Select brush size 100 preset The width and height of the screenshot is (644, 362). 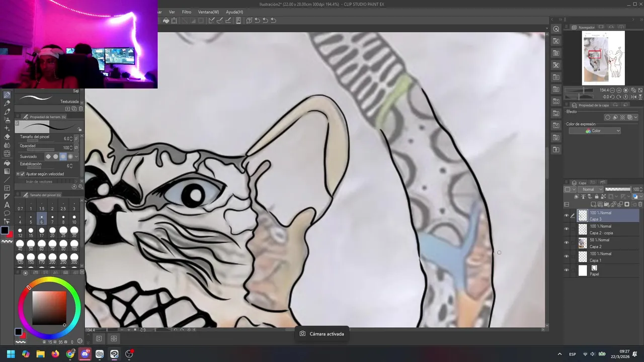click(x=74, y=246)
